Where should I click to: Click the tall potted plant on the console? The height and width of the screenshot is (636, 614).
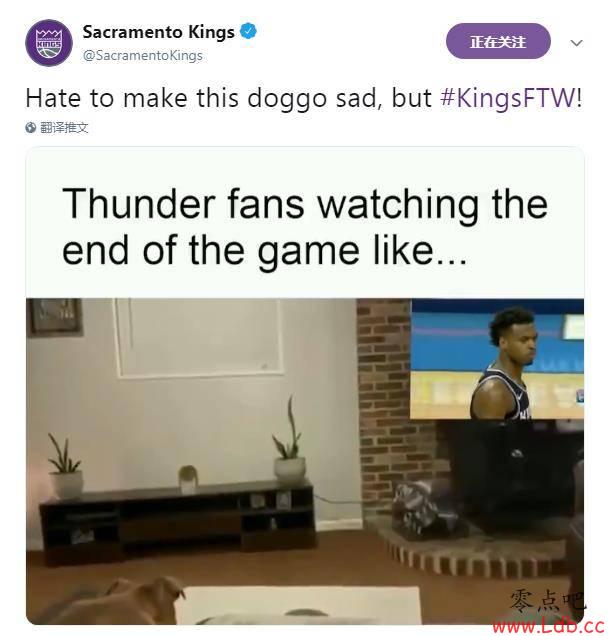pos(289,442)
